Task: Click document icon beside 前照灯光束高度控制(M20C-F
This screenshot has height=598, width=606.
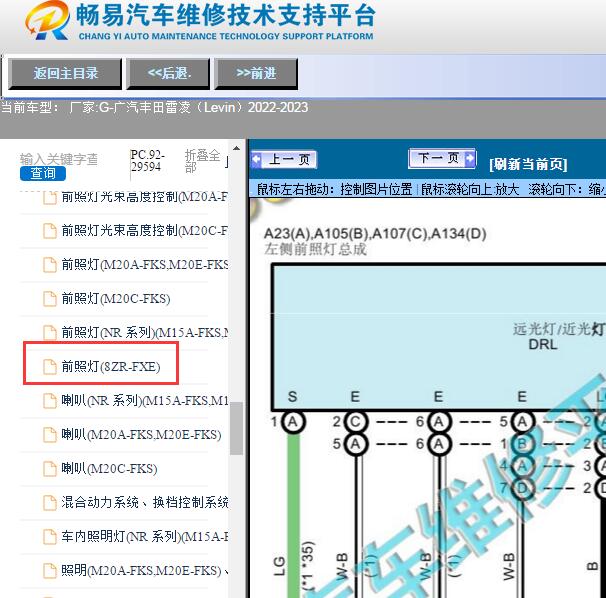Action: (49, 230)
